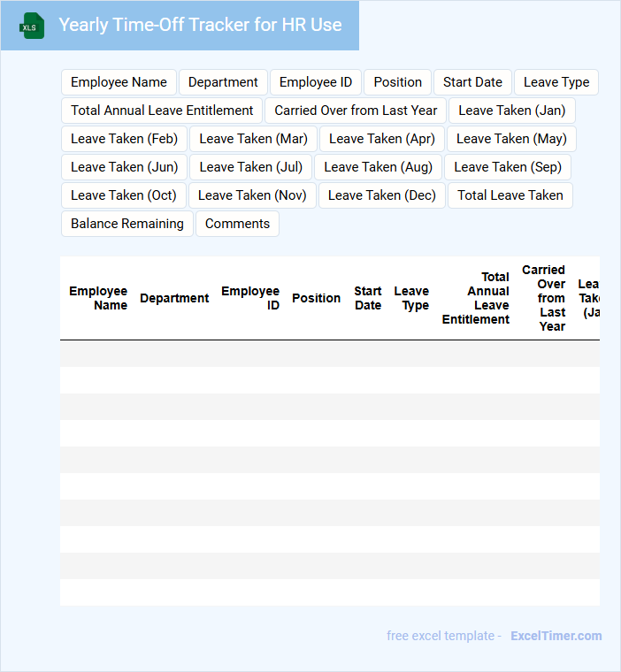Click Department table column header
Viewport: 621px width, 672px height.
(174, 298)
